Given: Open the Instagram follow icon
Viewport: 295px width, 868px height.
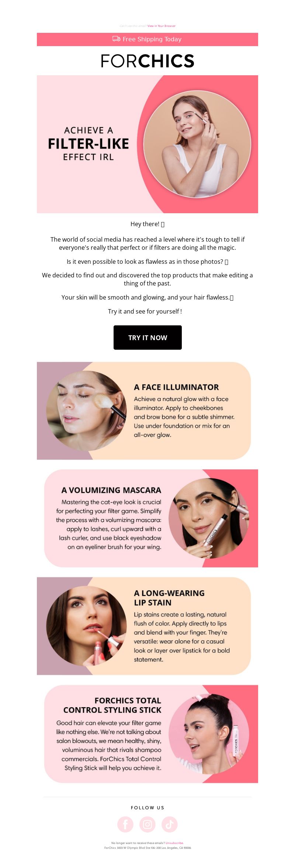Looking at the screenshot, I should [x=147, y=824].
